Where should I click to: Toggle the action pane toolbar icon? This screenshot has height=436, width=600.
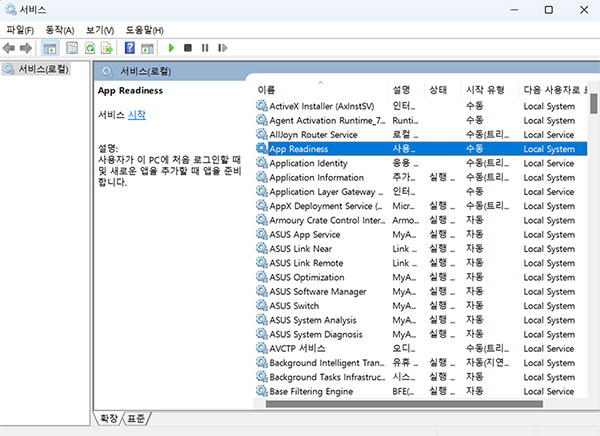coord(147,48)
